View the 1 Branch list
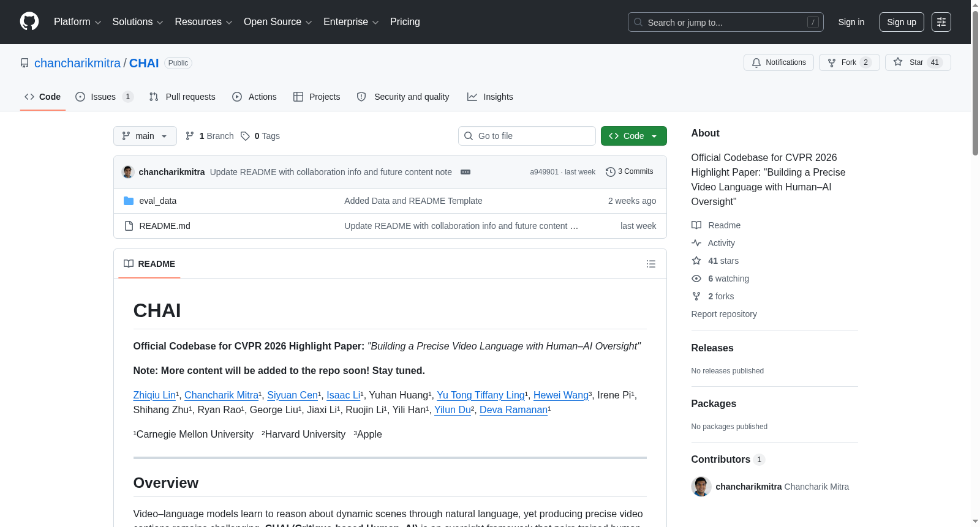This screenshot has width=980, height=527. (x=209, y=136)
